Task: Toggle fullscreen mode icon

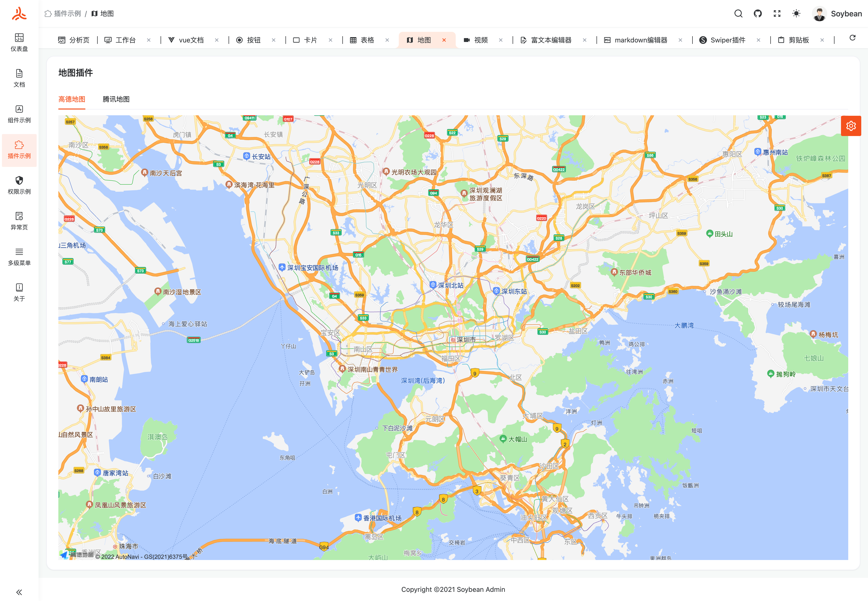Action: 777,14
